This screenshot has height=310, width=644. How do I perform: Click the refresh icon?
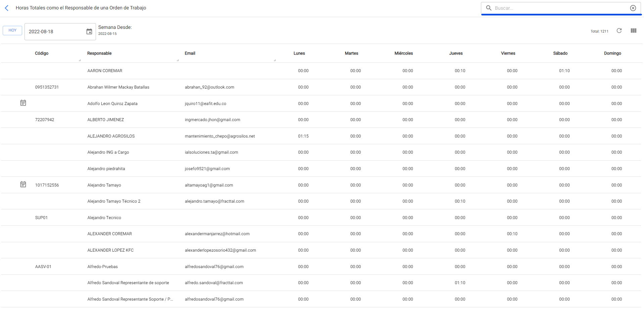point(619,31)
